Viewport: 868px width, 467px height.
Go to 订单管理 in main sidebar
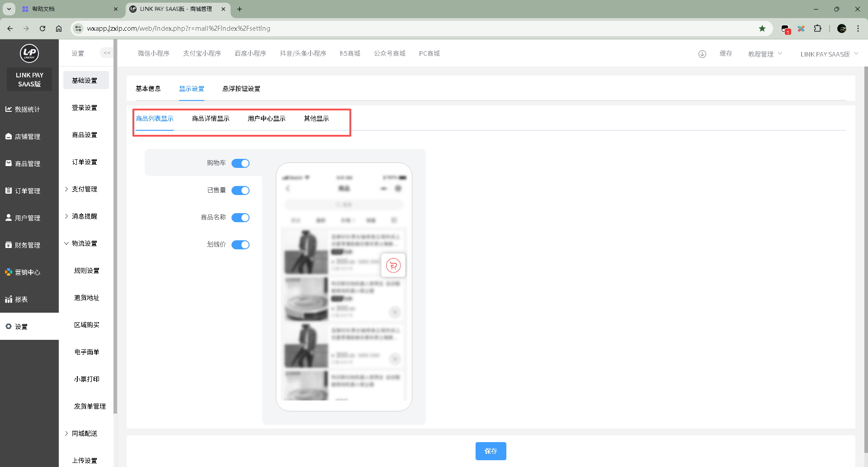tap(28, 191)
